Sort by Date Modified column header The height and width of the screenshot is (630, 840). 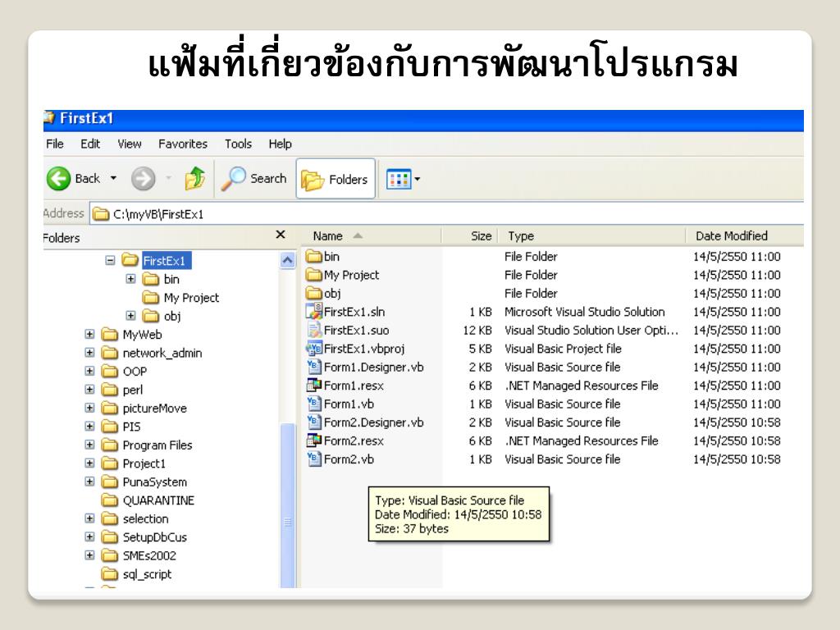745,235
